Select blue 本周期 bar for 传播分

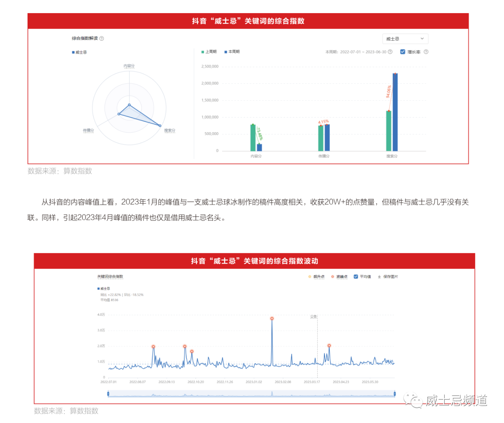click(x=327, y=138)
